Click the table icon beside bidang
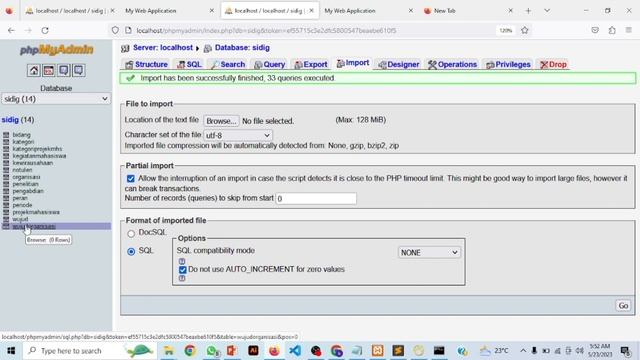Screen dimensions: 640x360 click(x=6, y=135)
